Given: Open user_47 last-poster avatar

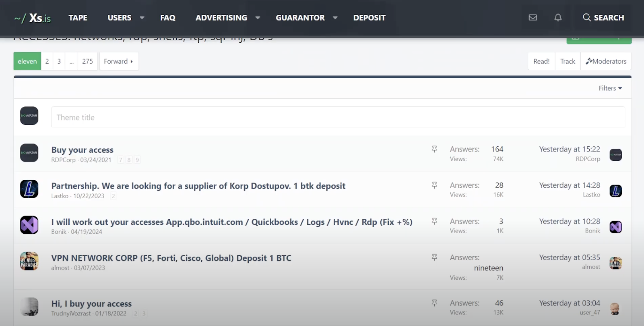Looking at the screenshot, I should [615, 309].
